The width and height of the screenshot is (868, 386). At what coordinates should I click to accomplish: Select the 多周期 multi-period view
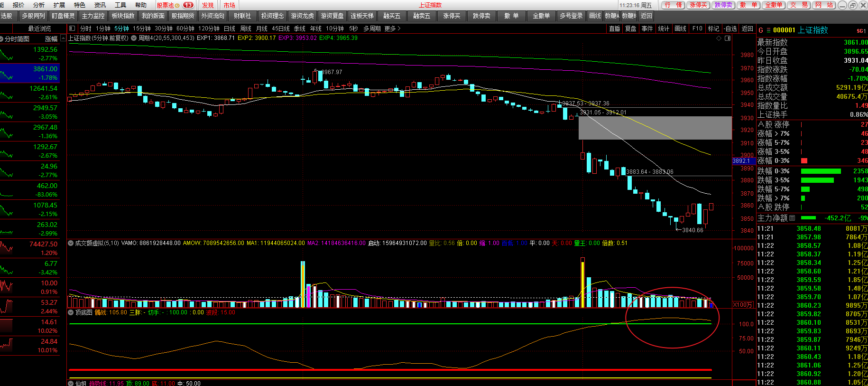[x=372, y=28]
